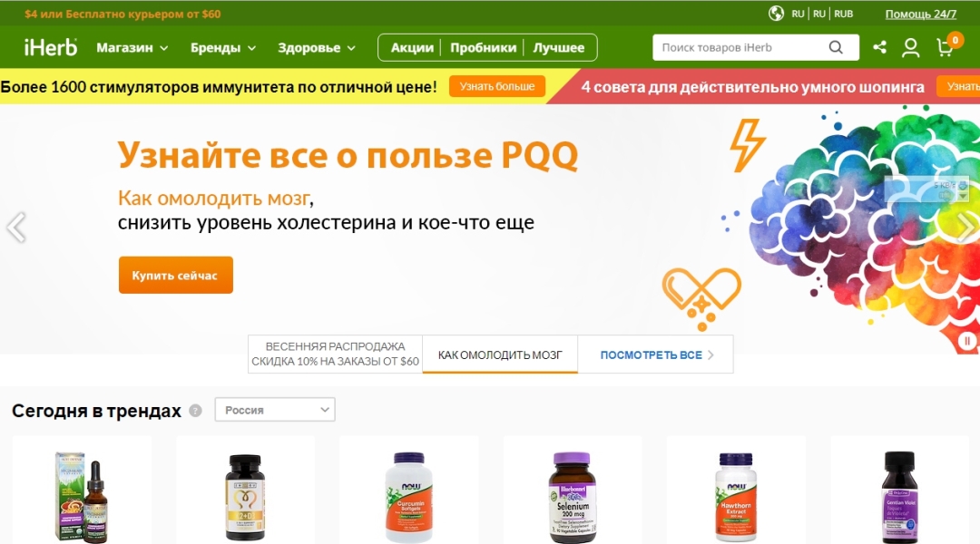Switch to Весенняя распродажа banner tab
Screen dimensions: 980x544
335,355
